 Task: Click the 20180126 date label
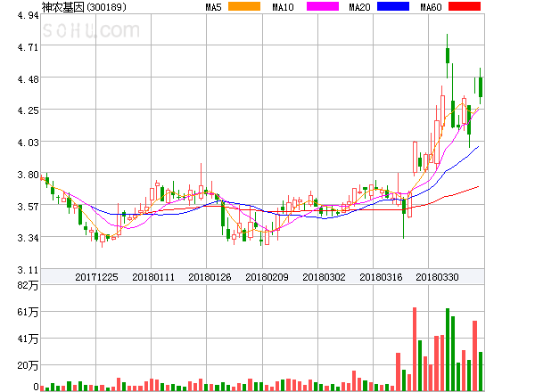[210, 277]
